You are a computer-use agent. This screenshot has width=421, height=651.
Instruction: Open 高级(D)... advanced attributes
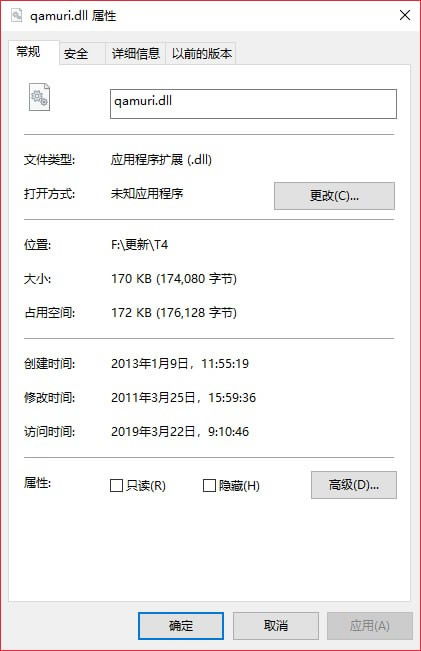[x=354, y=485]
